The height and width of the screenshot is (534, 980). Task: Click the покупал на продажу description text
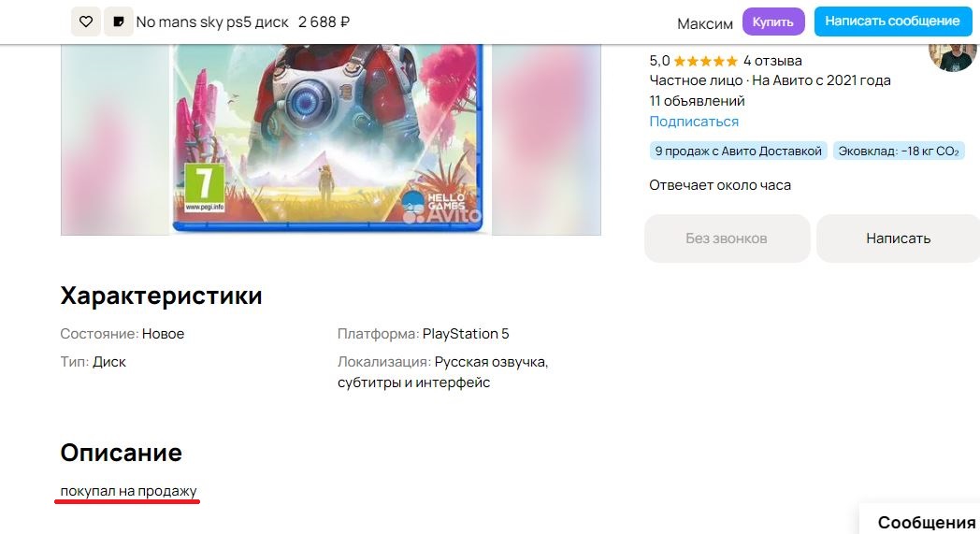tap(128, 491)
